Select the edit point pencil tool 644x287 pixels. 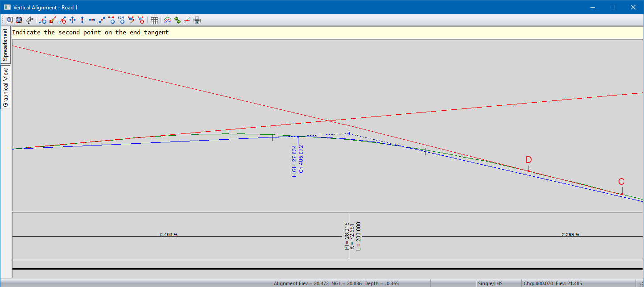53,20
